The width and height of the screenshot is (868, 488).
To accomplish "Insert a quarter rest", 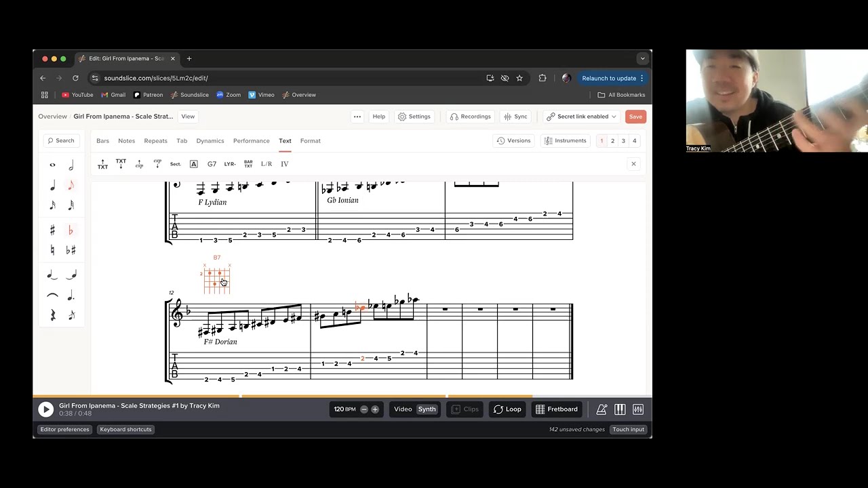I will 52,315.
